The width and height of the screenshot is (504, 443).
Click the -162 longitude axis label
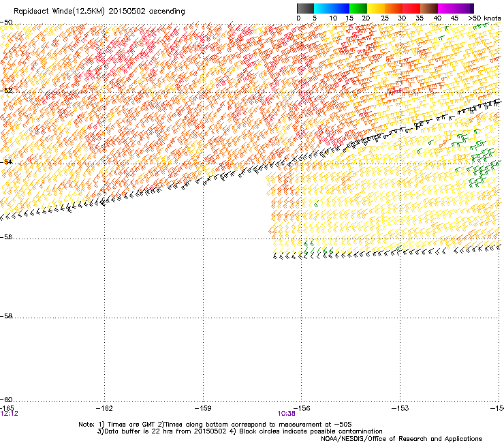point(104,408)
